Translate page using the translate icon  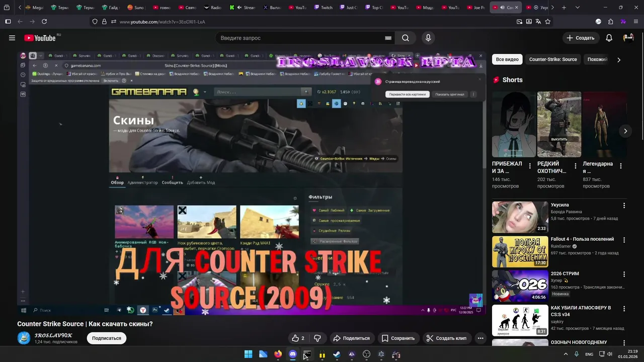click(538, 22)
